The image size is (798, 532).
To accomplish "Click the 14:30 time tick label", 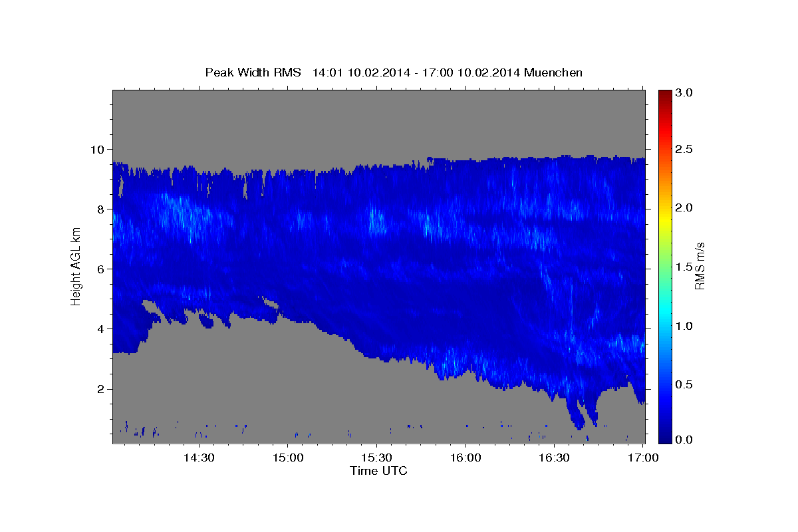I will (x=199, y=458).
